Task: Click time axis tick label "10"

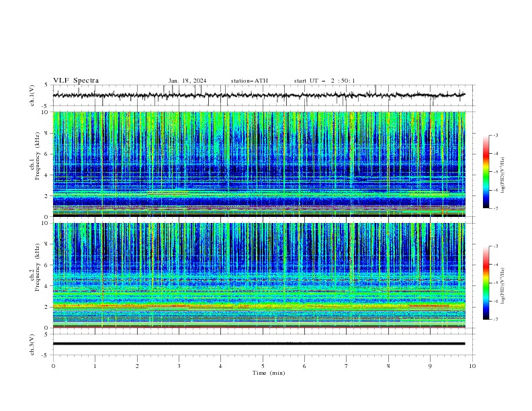Action: pyautogui.click(x=472, y=366)
